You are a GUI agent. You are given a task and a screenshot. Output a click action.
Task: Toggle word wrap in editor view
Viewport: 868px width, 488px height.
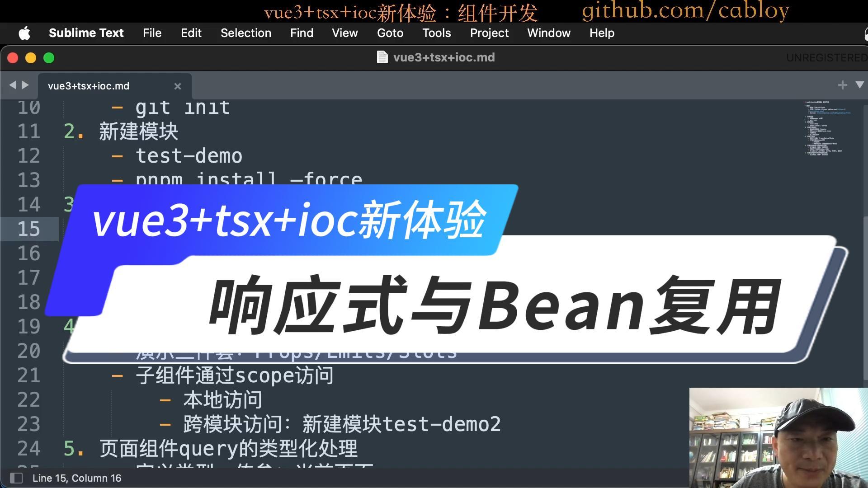pyautogui.click(x=344, y=33)
